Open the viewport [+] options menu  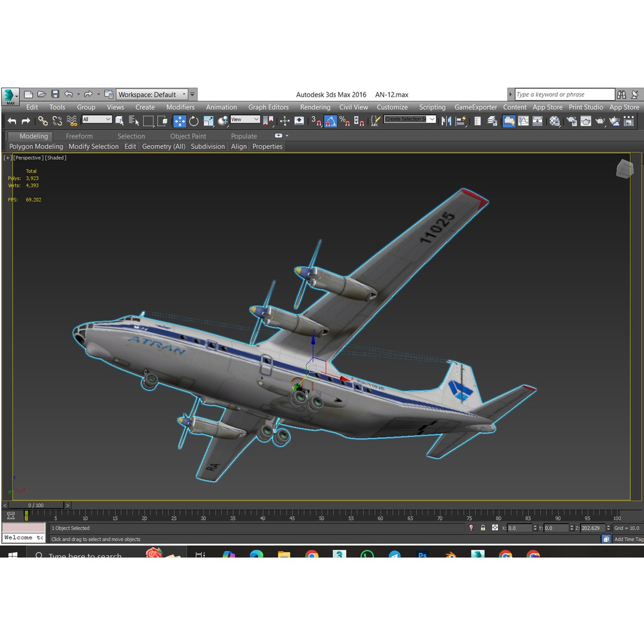pyautogui.click(x=7, y=157)
